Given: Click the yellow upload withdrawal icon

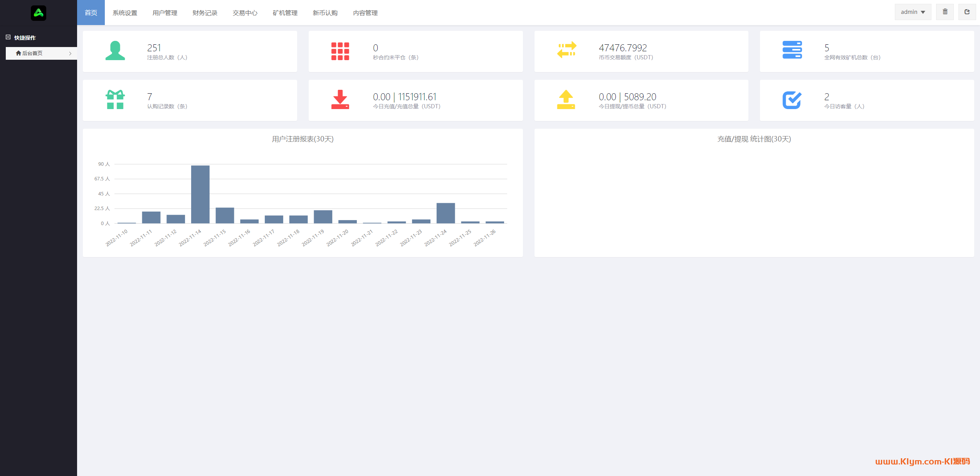Looking at the screenshot, I should (566, 100).
